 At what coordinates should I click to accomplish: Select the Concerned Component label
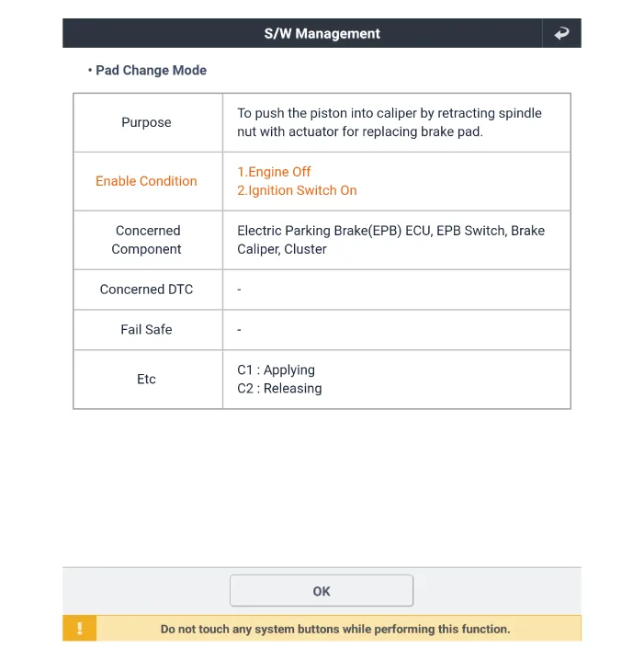[147, 240]
